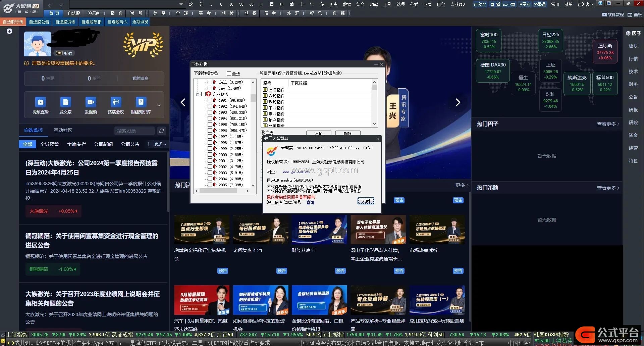
Task: Go to next banner slide arrow
Action: pyautogui.click(x=458, y=102)
